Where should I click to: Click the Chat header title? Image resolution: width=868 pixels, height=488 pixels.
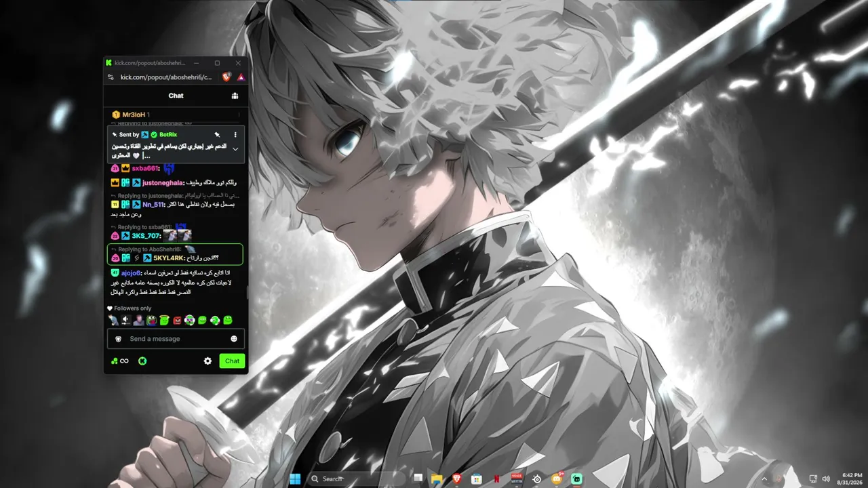click(x=176, y=96)
